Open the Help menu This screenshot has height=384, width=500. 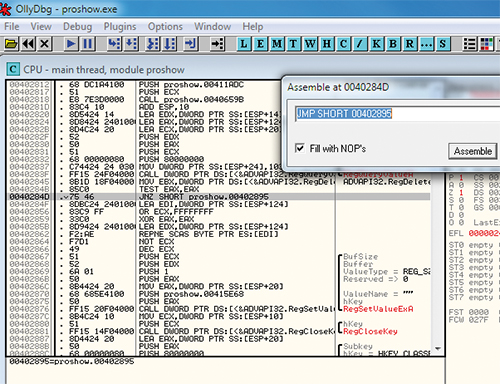(253, 26)
